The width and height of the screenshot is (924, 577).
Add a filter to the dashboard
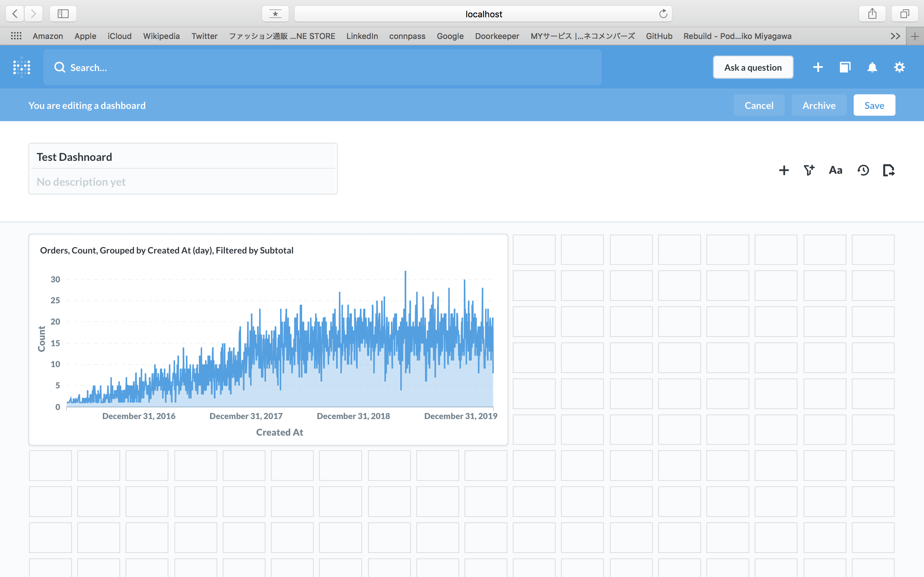(x=809, y=170)
